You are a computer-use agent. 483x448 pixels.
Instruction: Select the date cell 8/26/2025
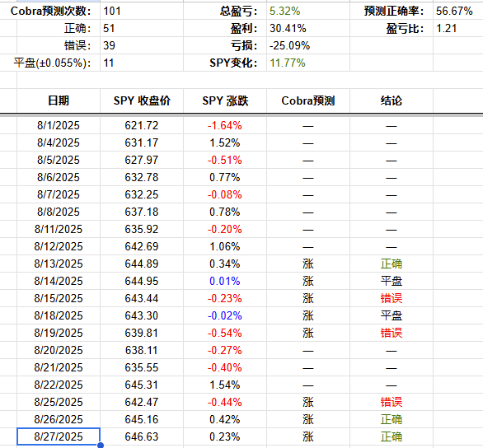coord(59,419)
